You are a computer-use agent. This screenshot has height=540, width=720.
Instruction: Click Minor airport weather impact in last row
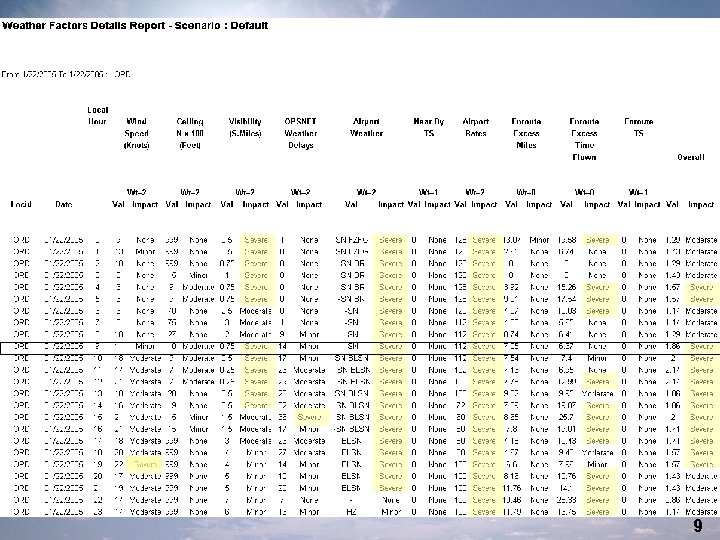pos(391,512)
